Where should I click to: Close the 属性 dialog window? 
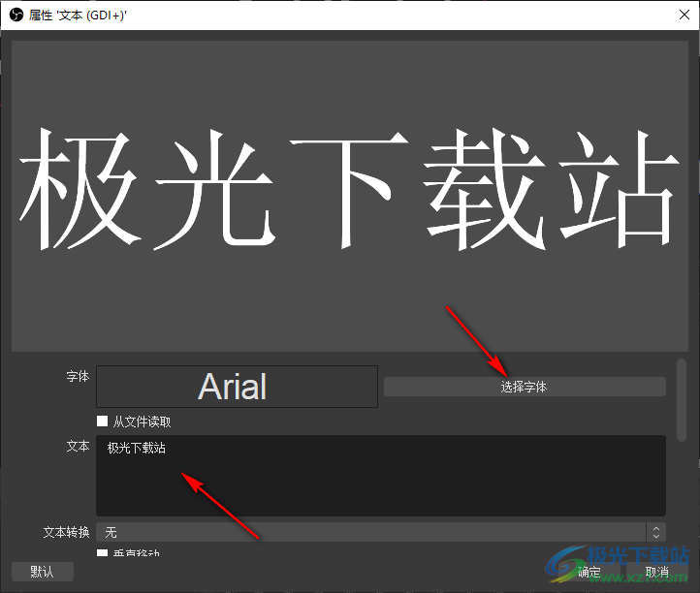tap(684, 15)
